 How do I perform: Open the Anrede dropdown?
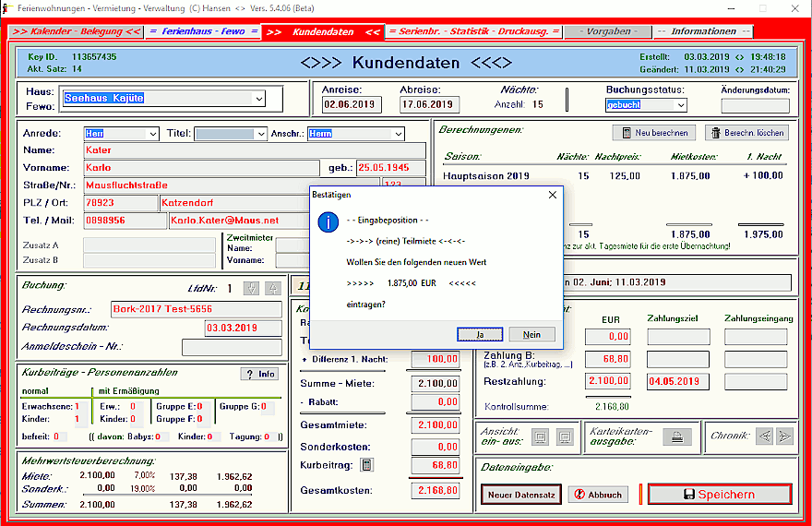(152, 134)
